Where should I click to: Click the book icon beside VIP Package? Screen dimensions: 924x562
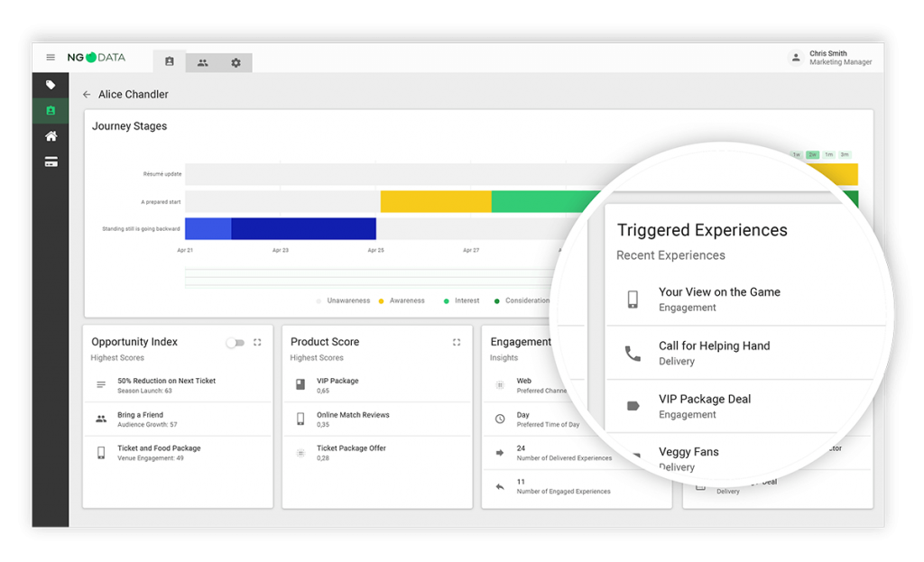(300, 385)
